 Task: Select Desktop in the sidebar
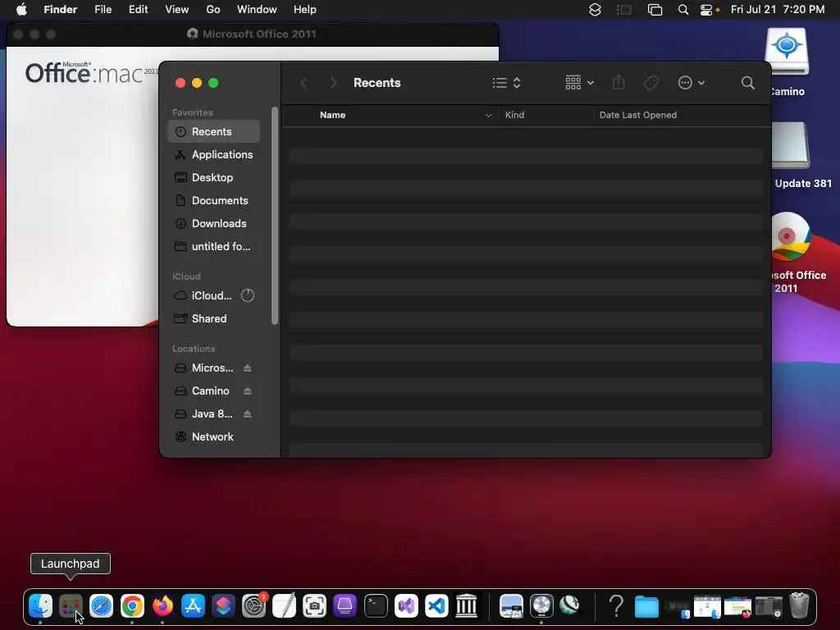pos(214,178)
